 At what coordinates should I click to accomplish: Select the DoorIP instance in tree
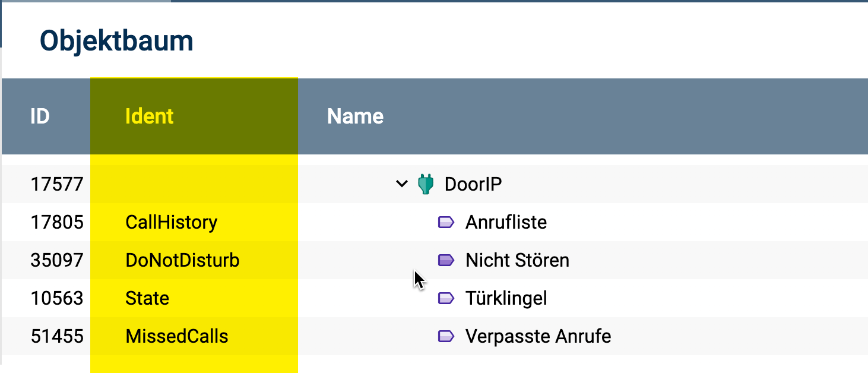[x=473, y=184]
